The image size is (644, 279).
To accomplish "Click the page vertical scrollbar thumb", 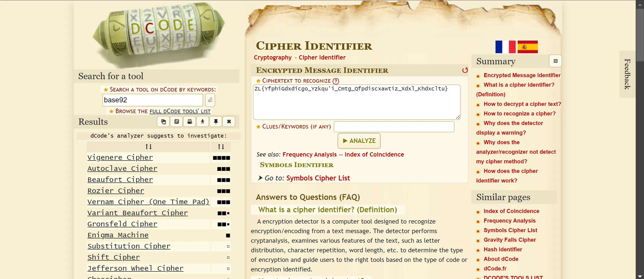I will click(x=640, y=35).
